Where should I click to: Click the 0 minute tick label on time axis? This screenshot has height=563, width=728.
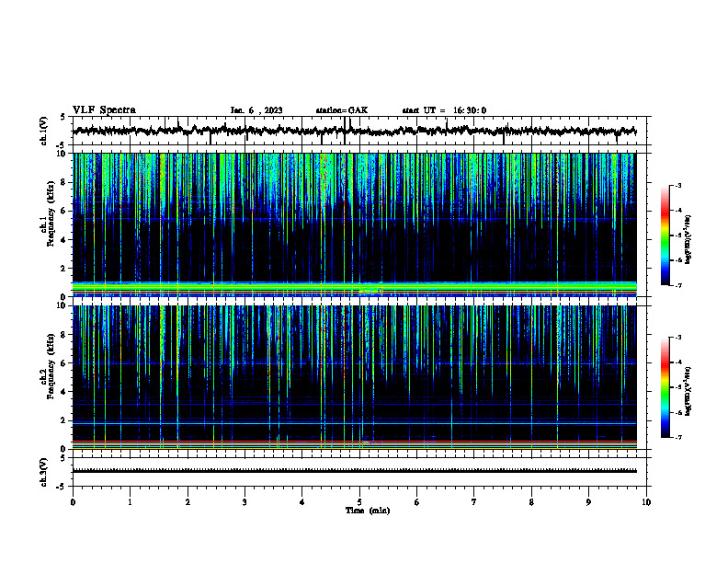73,502
